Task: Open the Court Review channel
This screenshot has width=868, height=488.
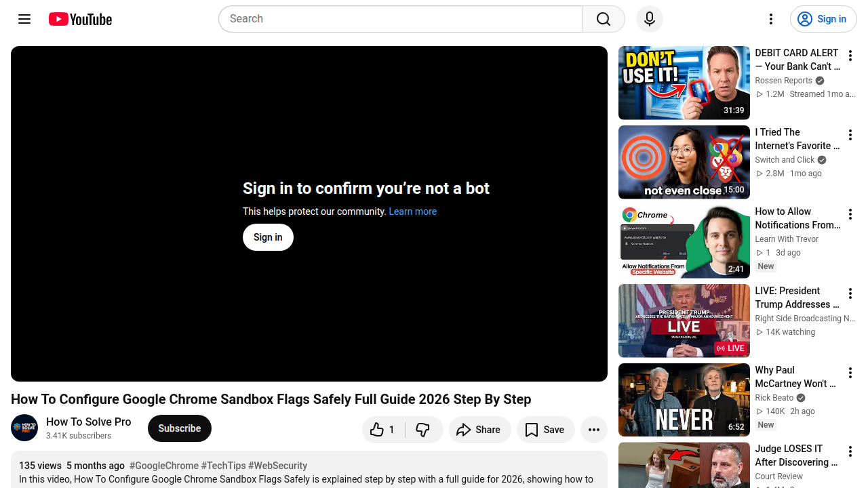Action: (x=778, y=476)
